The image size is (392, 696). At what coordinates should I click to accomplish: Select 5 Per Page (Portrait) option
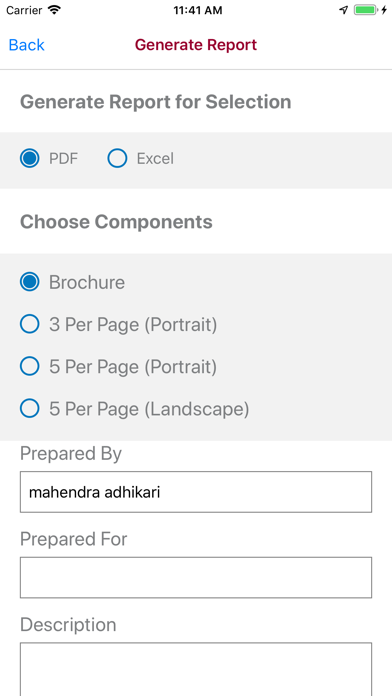(30, 367)
